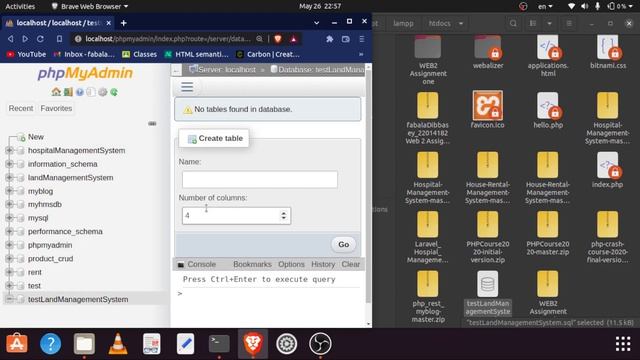Reload navigation panel green icon
This screenshot has height=360, width=640.
tap(114, 92)
